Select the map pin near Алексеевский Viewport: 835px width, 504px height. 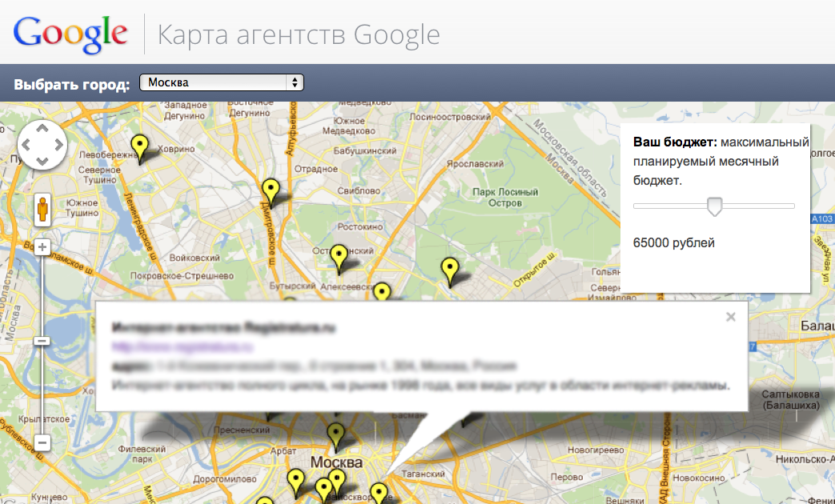pos(381,292)
